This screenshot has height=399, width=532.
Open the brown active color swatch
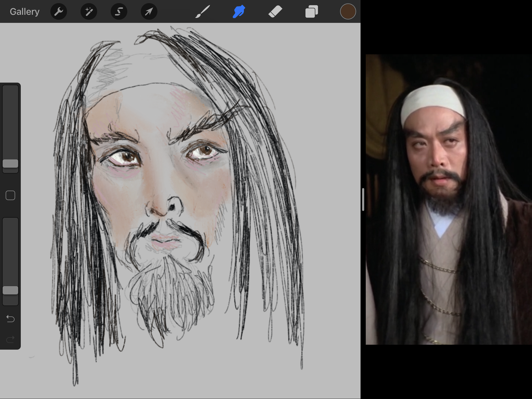pyautogui.click(x=348, y=12)
